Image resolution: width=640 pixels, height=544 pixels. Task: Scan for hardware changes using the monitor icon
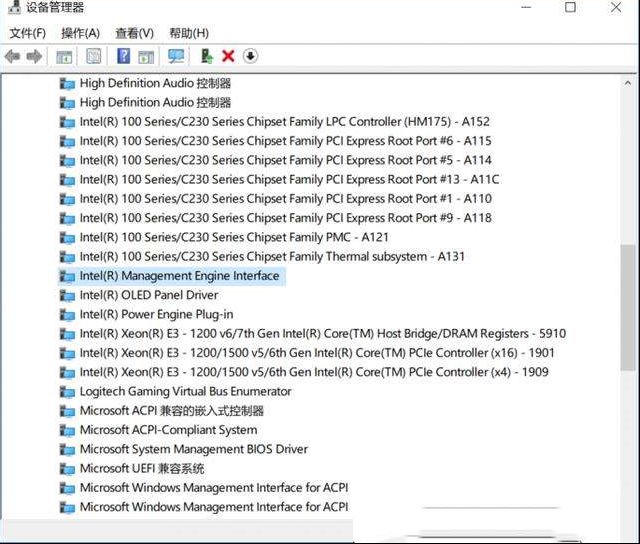click(176, 56)
